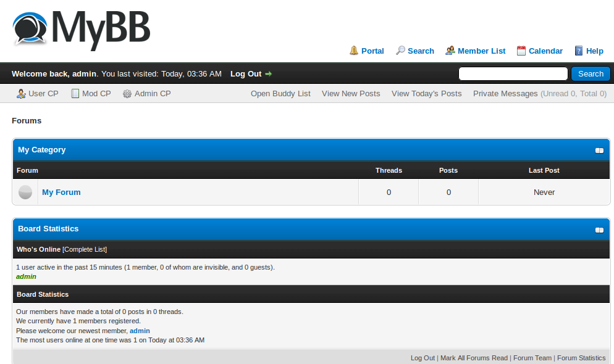614x364 pixels.
Task: Click the My Forum status ball icon
Action: coord(25,192)
